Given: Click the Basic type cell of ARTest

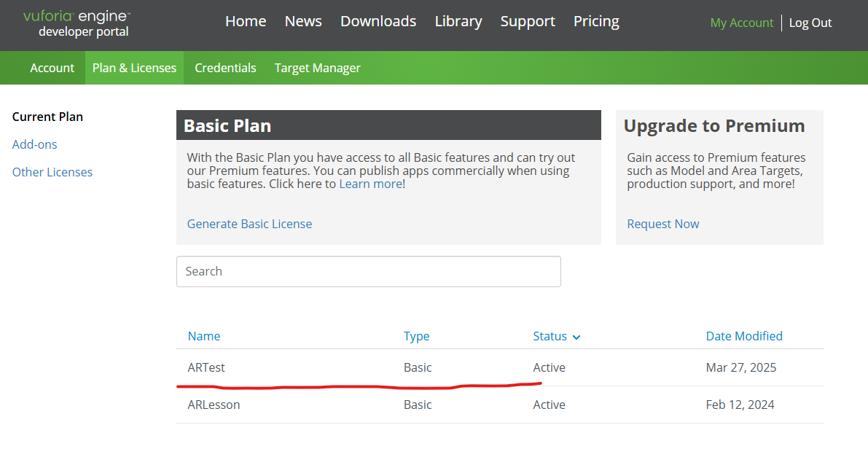Looking at the screenshot, I should pyautogui.click(x=418, y=367).
